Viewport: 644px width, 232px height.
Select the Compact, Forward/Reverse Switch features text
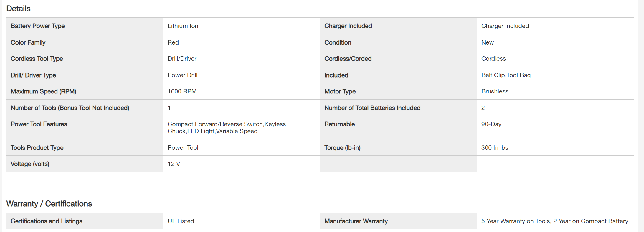pyautogui.click(x=226, y=128)
